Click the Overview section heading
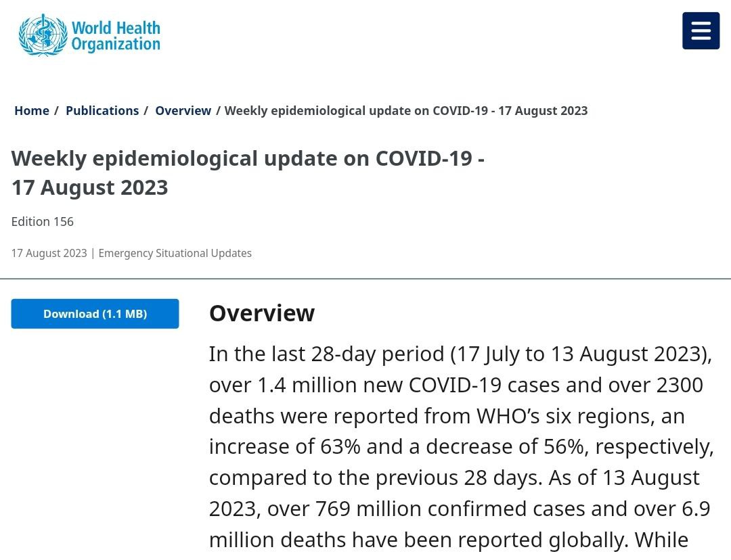Image resolution: width=731 pixels, height=560 pixels. coord(262,313)
